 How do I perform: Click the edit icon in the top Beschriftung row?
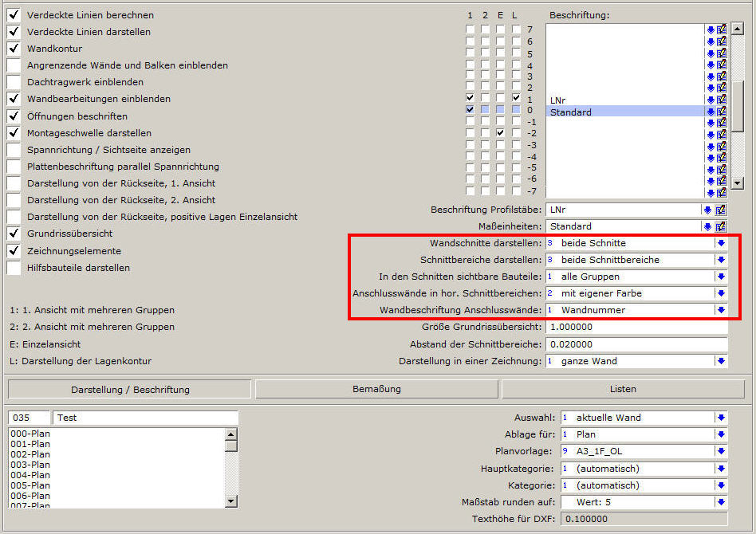tap(722, 29)
